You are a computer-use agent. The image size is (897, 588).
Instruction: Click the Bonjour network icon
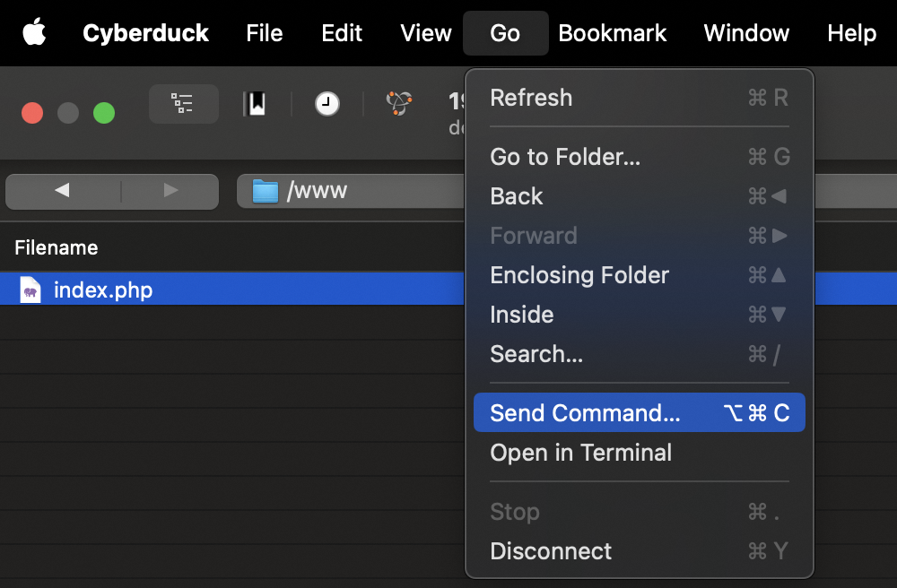coord(399,104)
